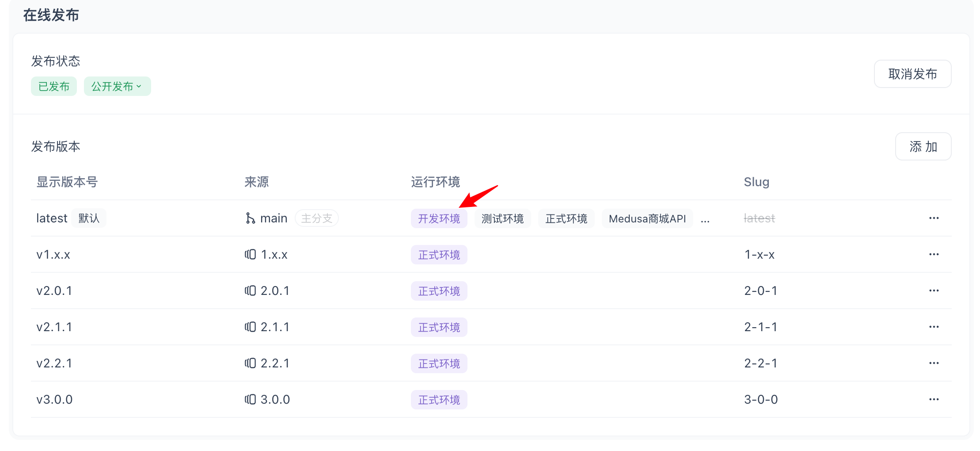Screen dimensions: 980x451
Task: Toggle the 开发环境 tag on latest row
Action: pyautogui.click(x=439, y=218)
